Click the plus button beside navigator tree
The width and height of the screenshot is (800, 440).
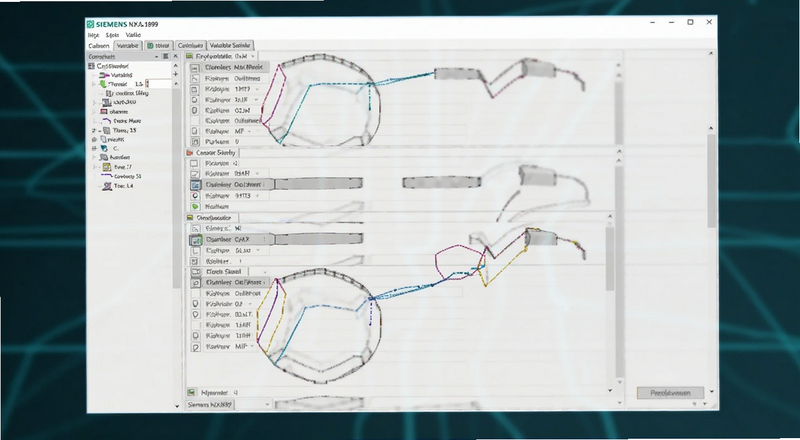click(176, 74)
